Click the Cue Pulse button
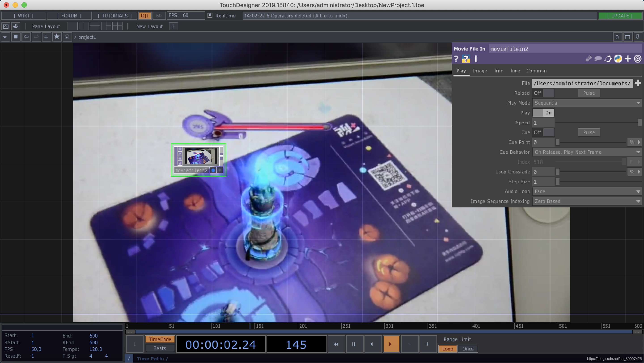Image resolution: width=644 pixels, height=363 pixels. pos(589,132)
